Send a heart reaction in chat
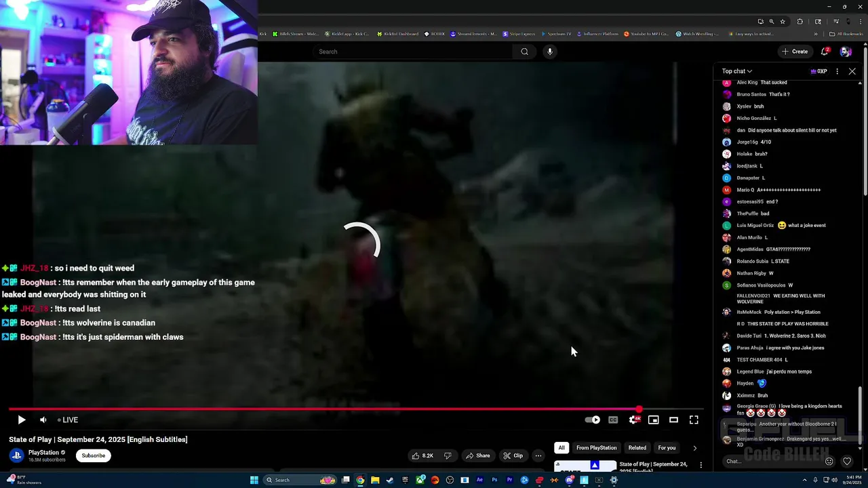The image size is (868, 488). coord(847,462)
